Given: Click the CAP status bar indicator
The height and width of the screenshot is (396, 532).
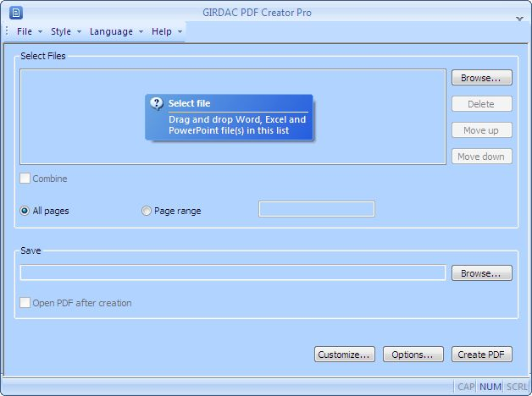Looking at the screenshot, I should coord(465,387).
